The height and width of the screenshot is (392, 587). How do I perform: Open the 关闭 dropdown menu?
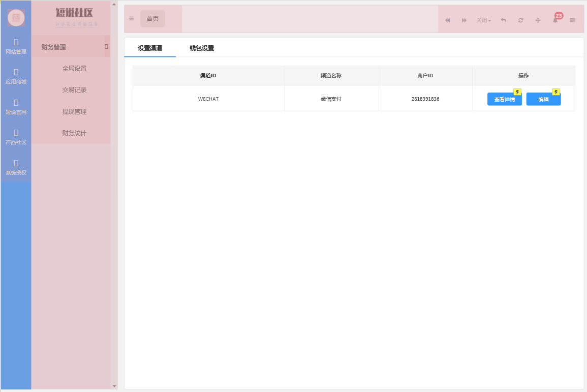(x=483, y=20)
